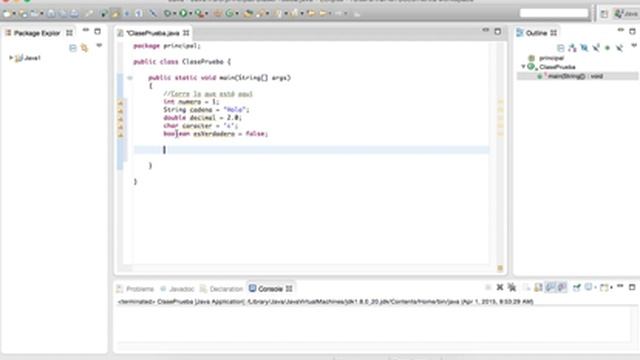Select the Java1 project
Image resolution: width=640 pixels, height=360 pixels.
point(28,58)
